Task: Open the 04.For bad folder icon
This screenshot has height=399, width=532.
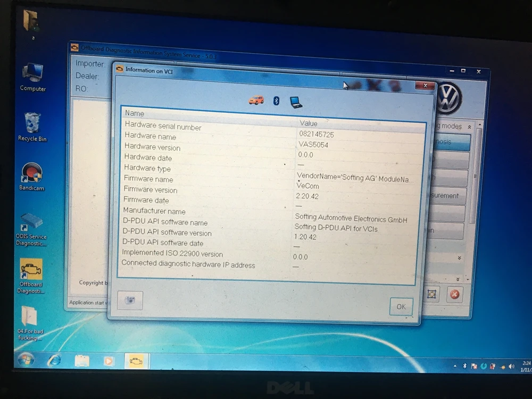Action: 30,323
